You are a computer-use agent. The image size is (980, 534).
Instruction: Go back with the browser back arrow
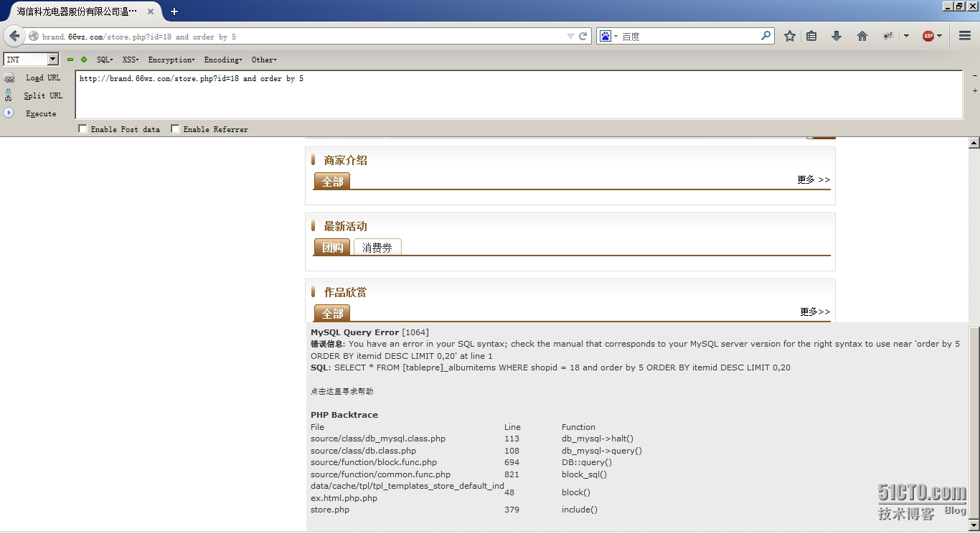pyautogui.click(x=14, y=36)
